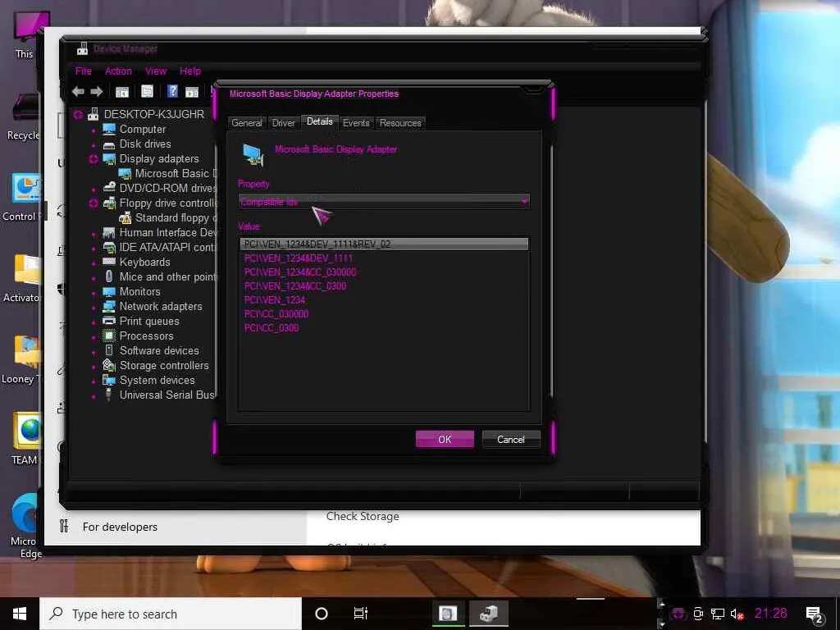This screenshot has height=630, width=840.
Task: Select value PCI\VEN_1234
Action: click(x=275, y=300)
